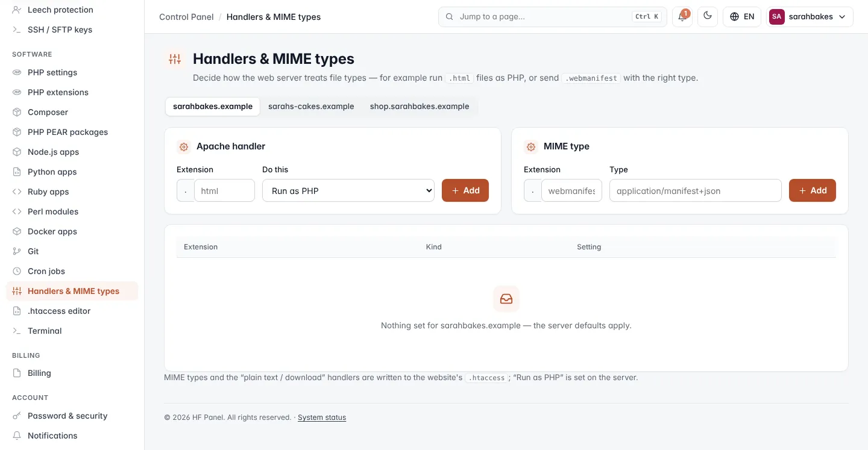Screen dimensions: 868x450
Task: Click the SA user avatar
Action: [776, 17]
